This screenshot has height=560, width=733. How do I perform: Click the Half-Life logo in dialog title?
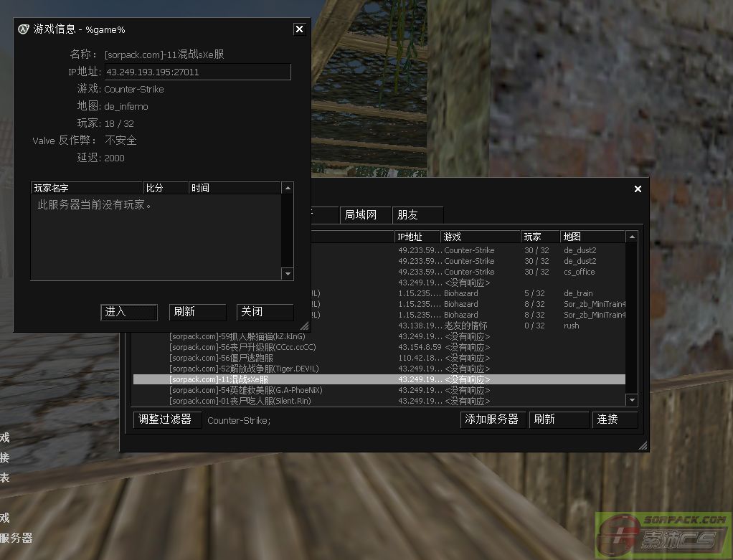click(x=24, y=29)
